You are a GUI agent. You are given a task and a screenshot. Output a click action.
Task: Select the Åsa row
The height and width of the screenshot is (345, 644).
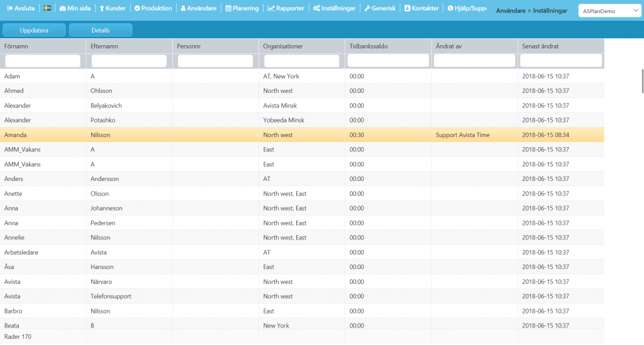click(302, 267)
